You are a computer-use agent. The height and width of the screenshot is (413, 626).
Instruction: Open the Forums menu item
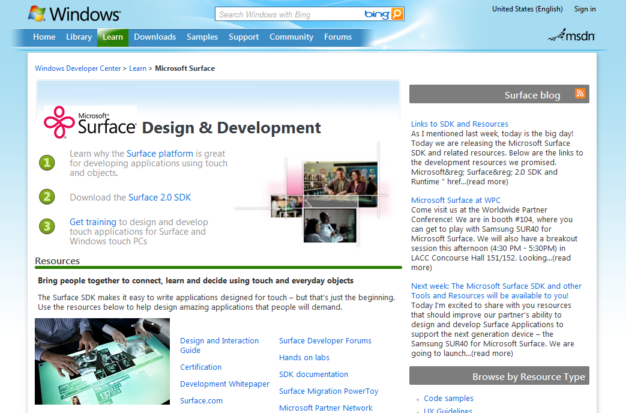[338, 37]
